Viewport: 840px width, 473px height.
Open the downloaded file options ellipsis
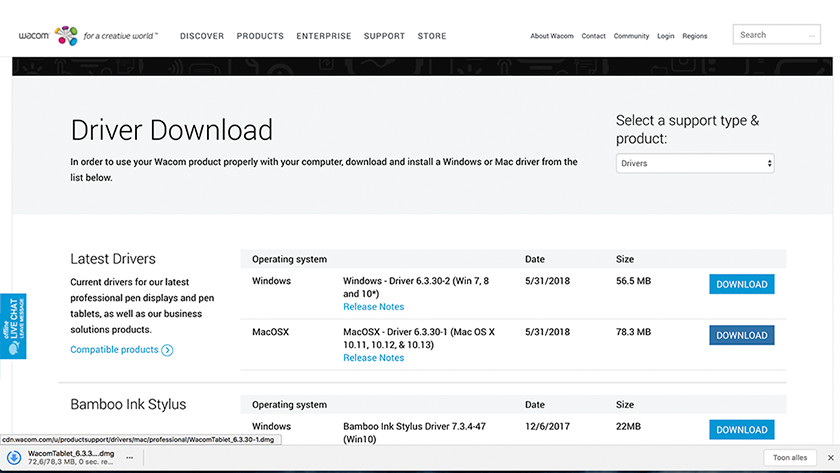click(x=129, y=458)
